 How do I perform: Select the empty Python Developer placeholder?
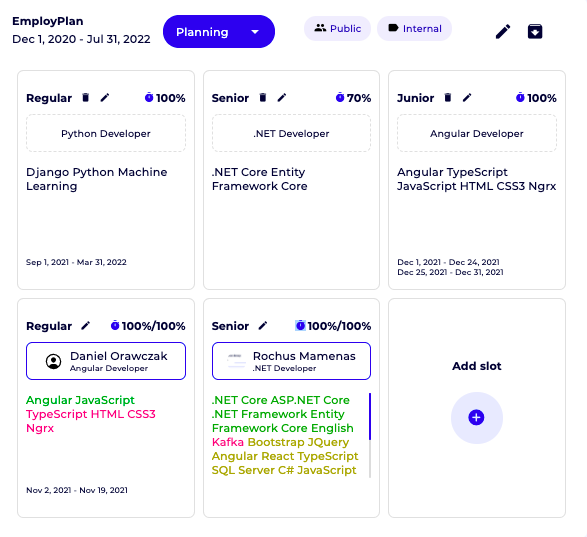point(106,133)
